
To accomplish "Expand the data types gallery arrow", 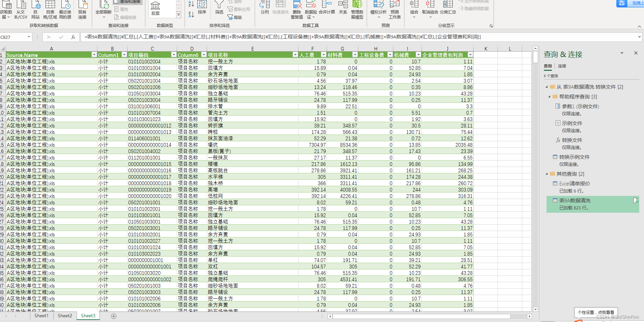I will (x=179, y=14).
